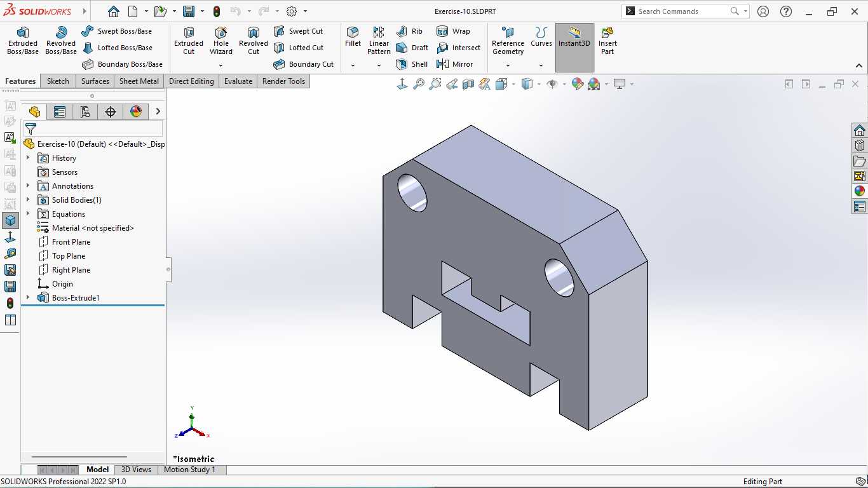Select Material <not specified> item

86,228
